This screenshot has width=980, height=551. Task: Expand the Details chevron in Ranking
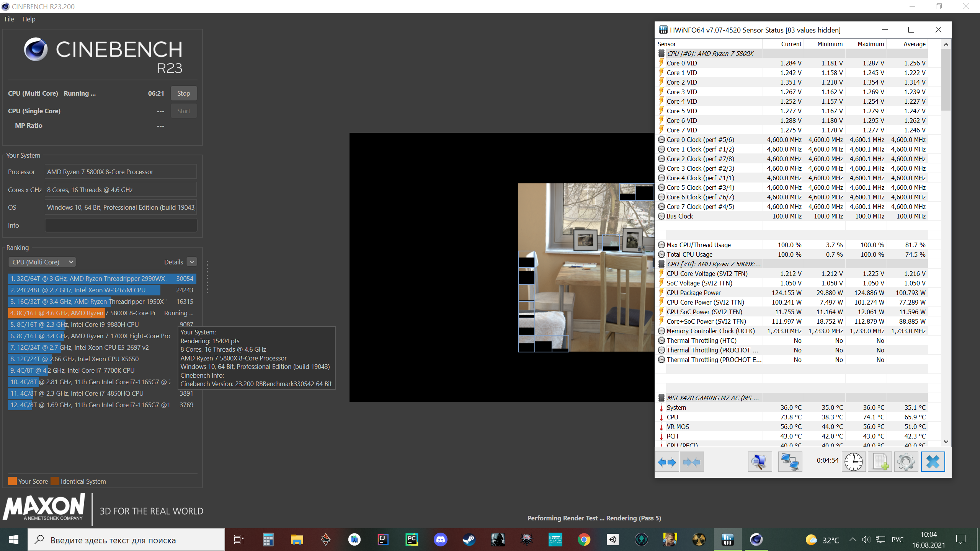click(x=192, y=262)
